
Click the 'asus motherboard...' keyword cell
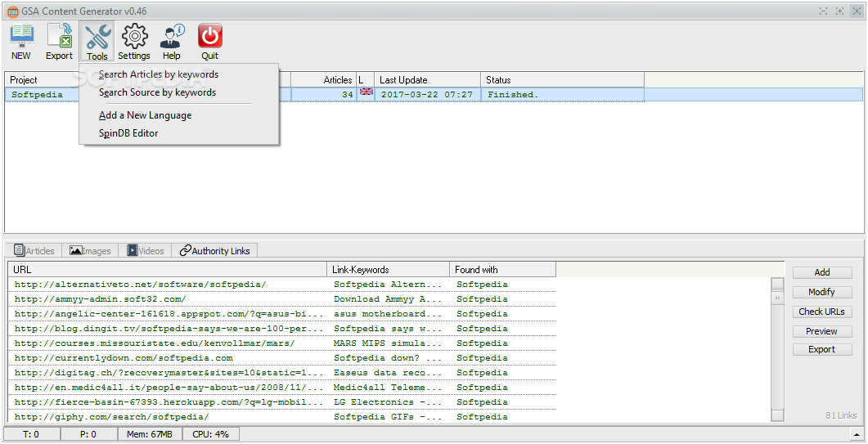tap(388, 314)
